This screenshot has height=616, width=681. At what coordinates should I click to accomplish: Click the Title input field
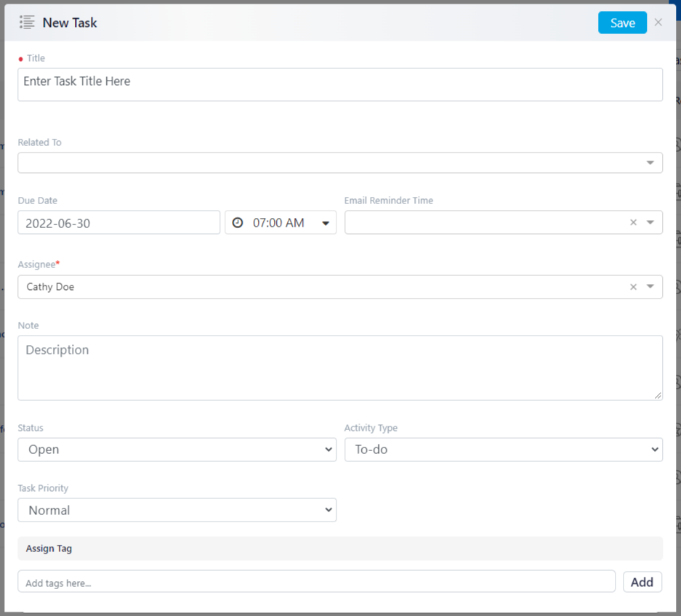point(340,85)
